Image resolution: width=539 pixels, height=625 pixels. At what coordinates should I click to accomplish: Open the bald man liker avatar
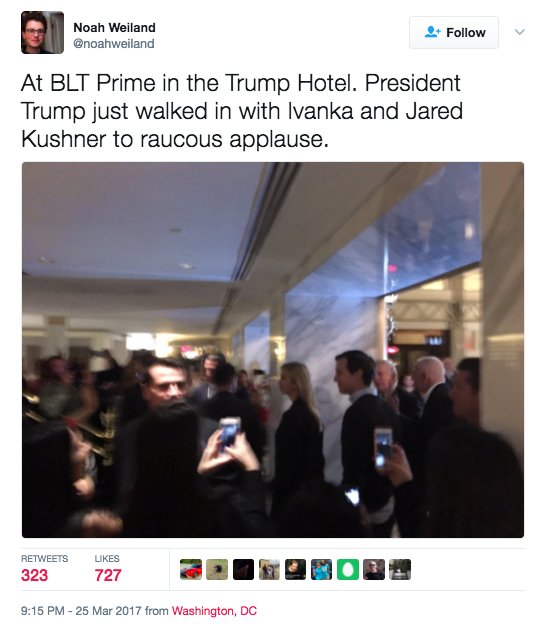click(374, 569)
